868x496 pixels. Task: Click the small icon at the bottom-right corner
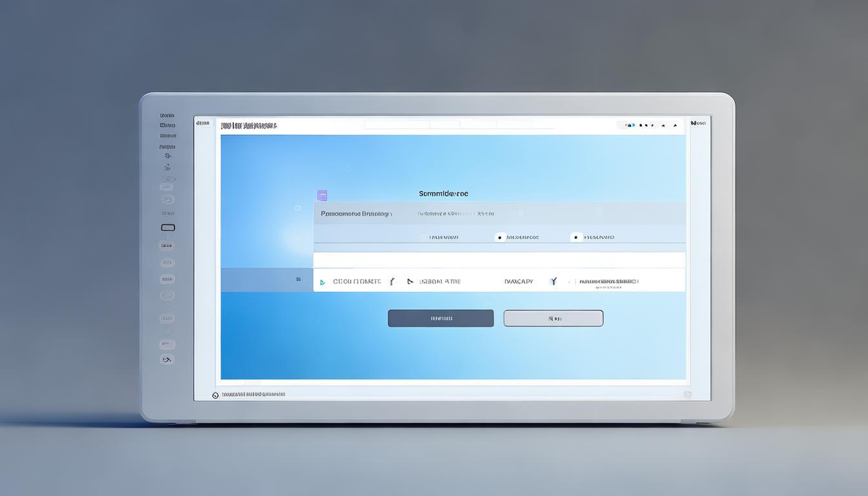pos(687,394)
